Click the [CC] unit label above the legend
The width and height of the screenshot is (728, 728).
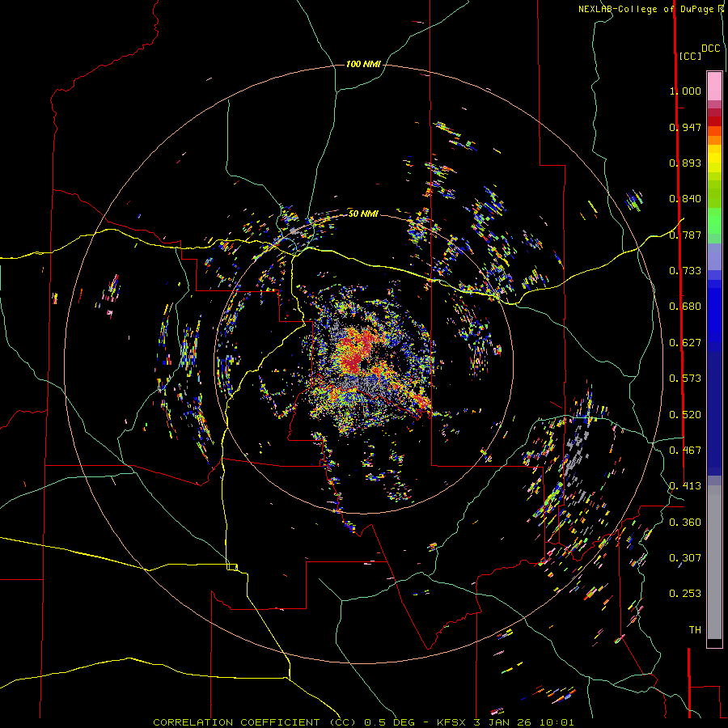point(690,56)
